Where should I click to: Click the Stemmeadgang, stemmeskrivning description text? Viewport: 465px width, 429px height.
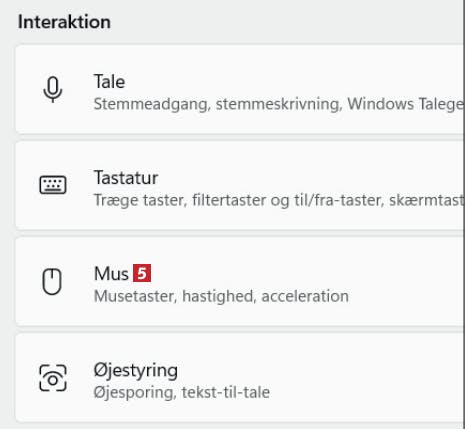point(217,104)
